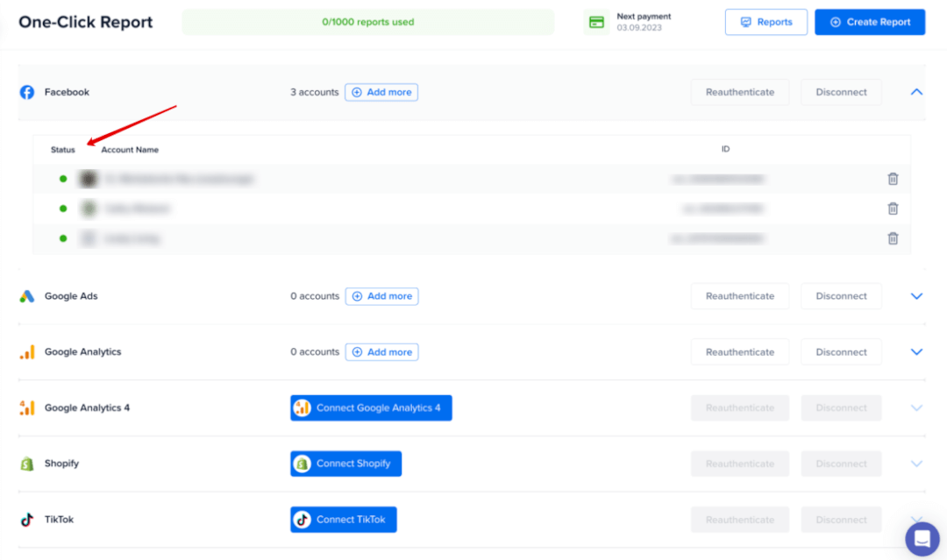Click the Create Report button
The height and width of the screenshot is (560, 947).
click(x=870, y=22)
